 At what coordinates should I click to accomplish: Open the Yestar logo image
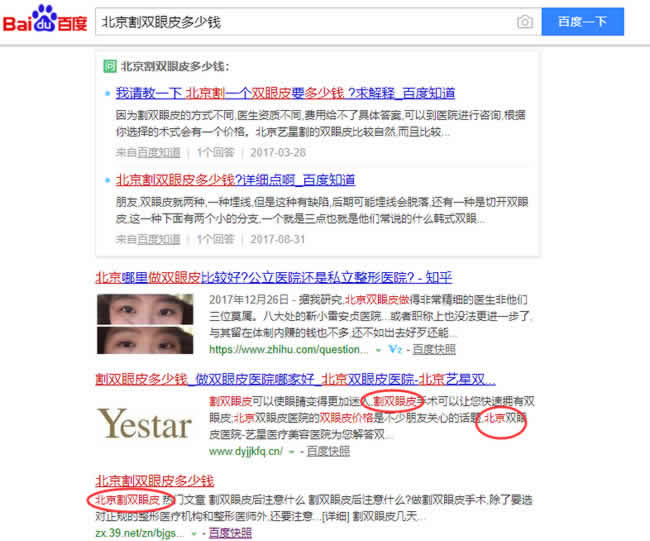pos(145,423)
